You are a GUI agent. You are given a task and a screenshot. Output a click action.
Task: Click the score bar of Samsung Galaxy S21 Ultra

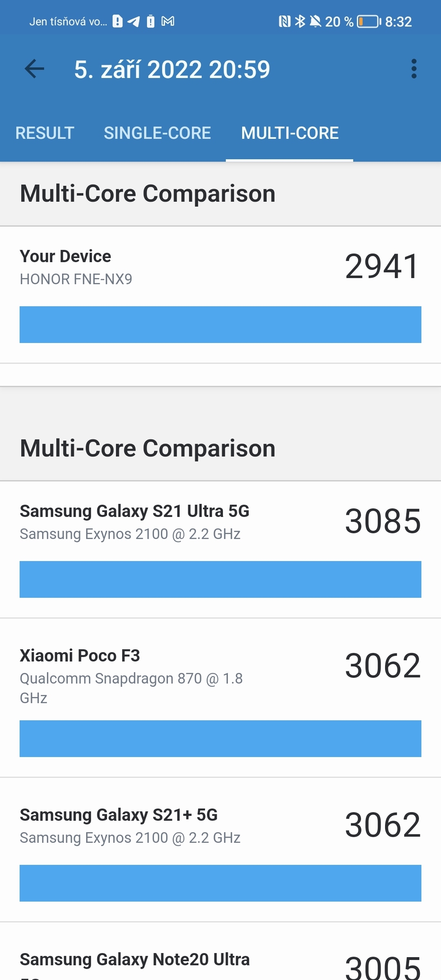(220, 579)
